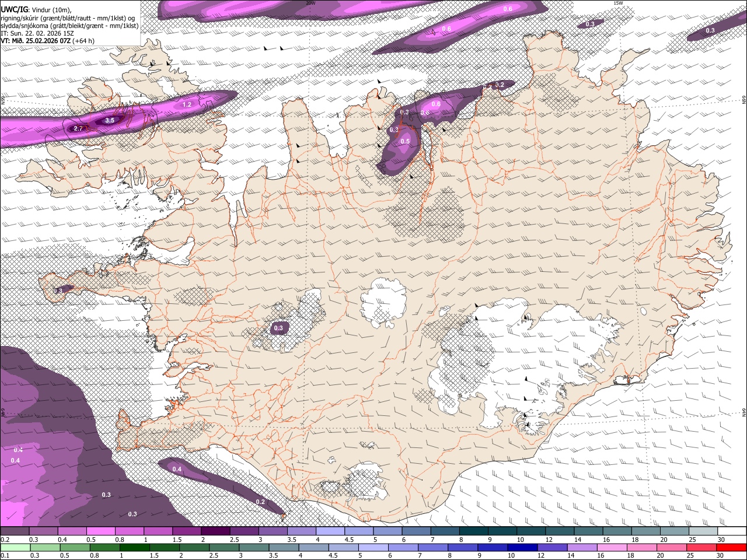Click the 30 tick label under upper legend row
The width and height of the screenshot is (747, 560).
(721, 540)
